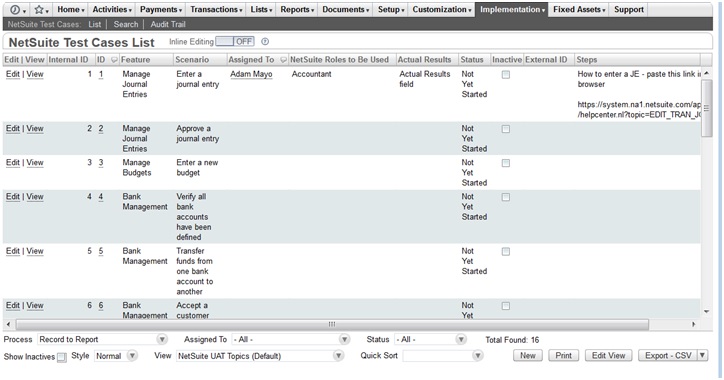Click View link for test case 4

tap(35, 197)
